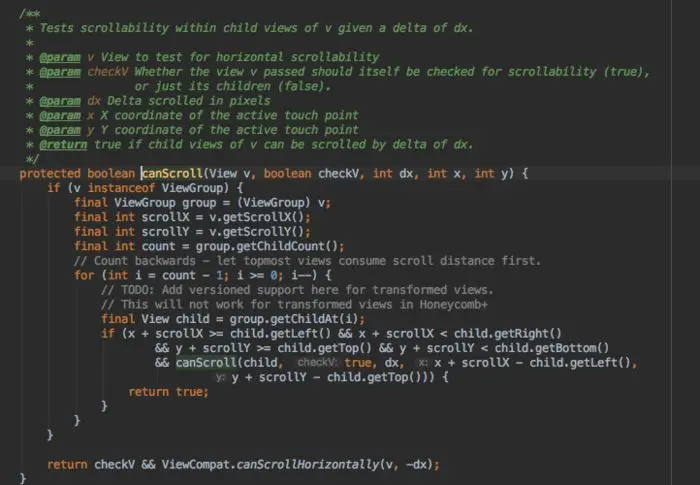The height and width of the screenshot is (485, 700).
Task: Click the recursive canScroll call inside the if
Action: [x=206, y=362]
